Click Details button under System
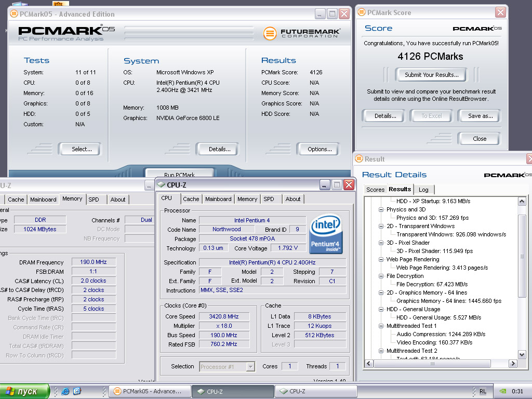Image resolution: width=532 pixels, height=399 pixels. (x=218, y=149)
